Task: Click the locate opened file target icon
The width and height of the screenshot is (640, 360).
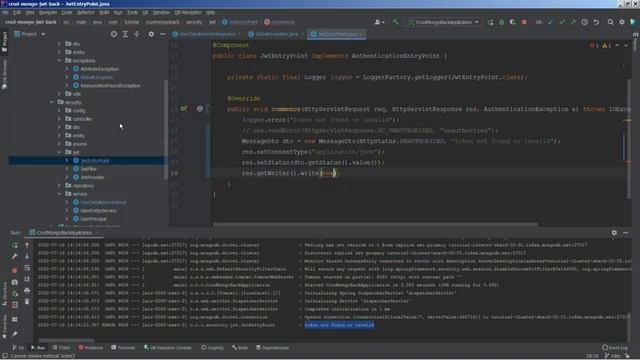Action: (x=114, y=34)
